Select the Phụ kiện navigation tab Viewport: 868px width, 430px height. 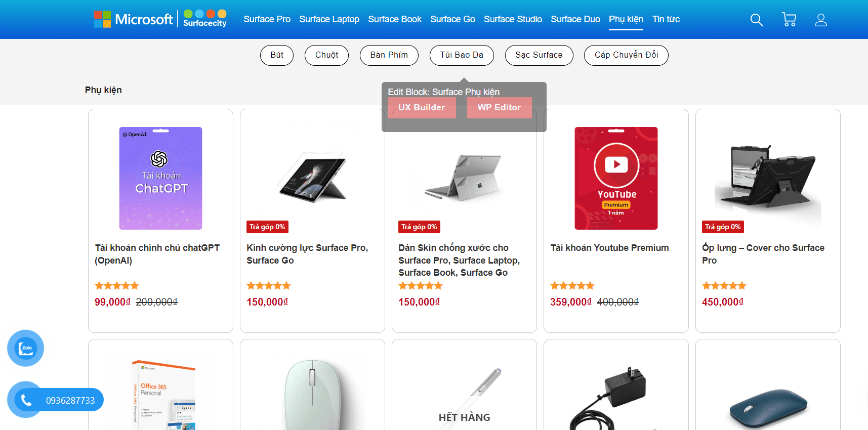click(626, 19)
